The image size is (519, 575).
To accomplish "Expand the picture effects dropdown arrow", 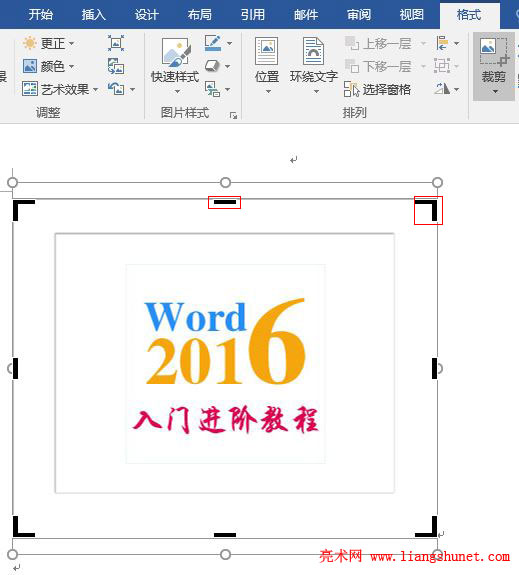I will (228, 66).
